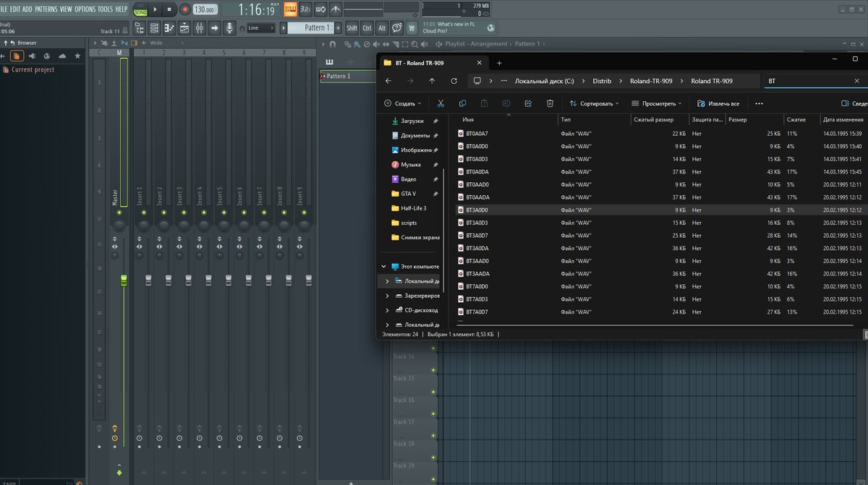
Task: Open the OPTIONS menu
Action: pyautogui.click(x=85, y=9)
